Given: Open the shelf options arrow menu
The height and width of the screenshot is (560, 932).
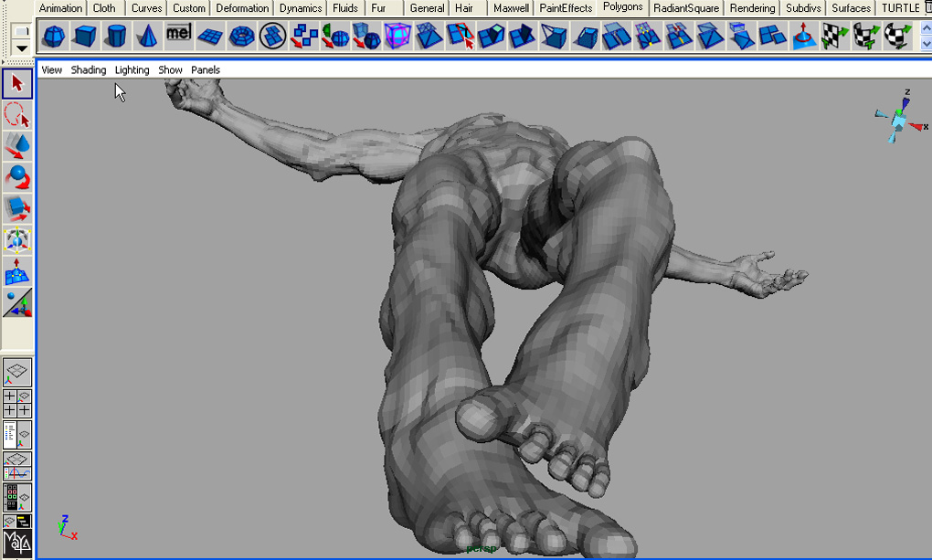Looking at the screenshot, I should click(x=21, y=48).
